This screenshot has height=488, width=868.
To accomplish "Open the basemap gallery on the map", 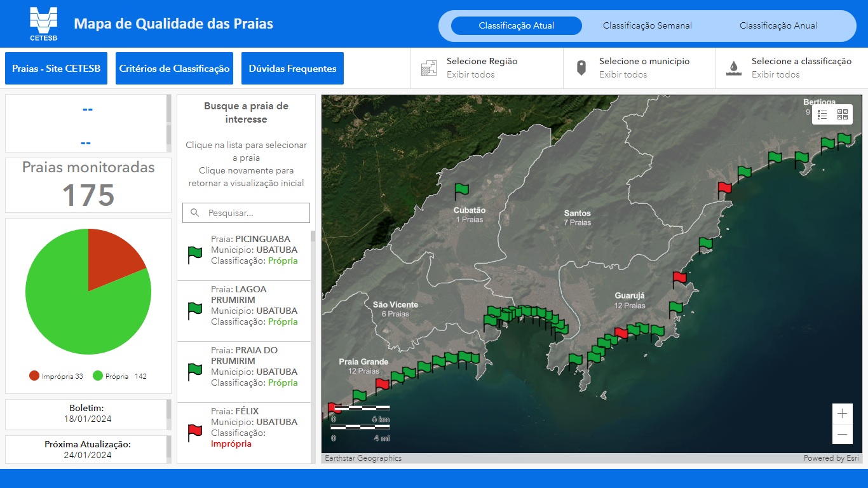I will [x=842, y=114].
